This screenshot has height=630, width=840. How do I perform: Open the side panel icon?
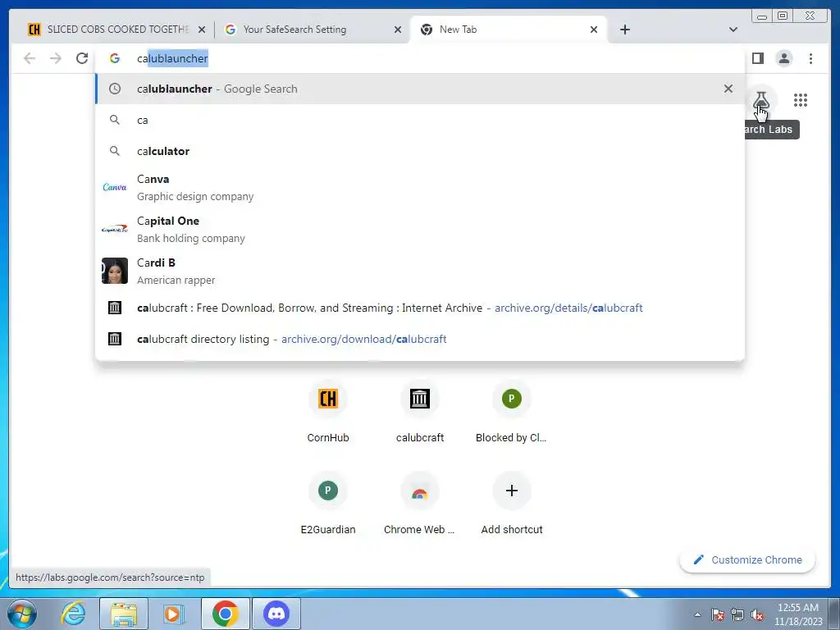pyautogui.click(x=757, y=58)
